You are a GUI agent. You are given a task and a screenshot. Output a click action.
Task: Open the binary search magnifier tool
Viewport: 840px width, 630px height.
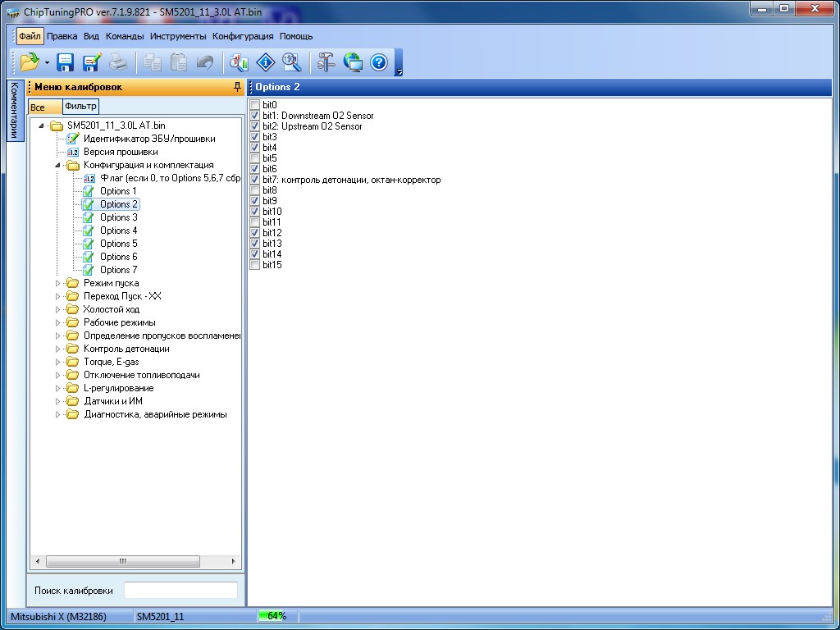point(291,62)
